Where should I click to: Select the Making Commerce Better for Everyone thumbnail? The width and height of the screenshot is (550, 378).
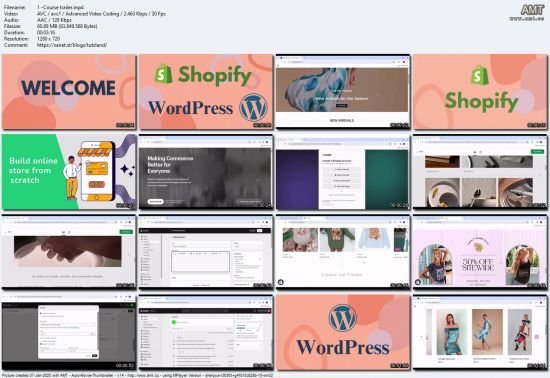click(x=206, y=172)
